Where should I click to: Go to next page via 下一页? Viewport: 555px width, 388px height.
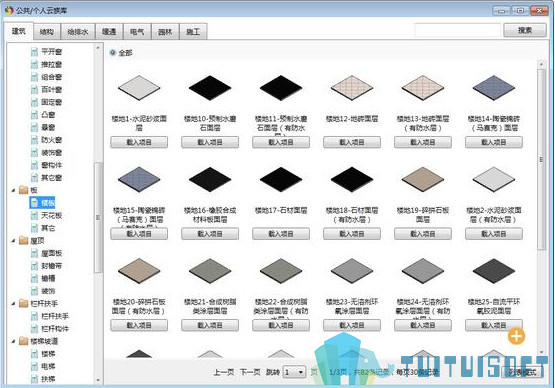(250, 372)
